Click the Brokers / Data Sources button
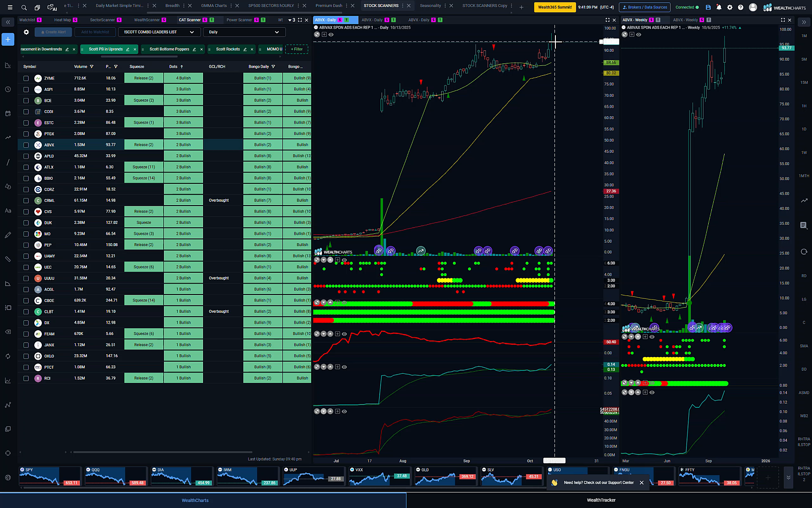The width and height of the screenshot is (812, 508). click(x=645, y=8)
